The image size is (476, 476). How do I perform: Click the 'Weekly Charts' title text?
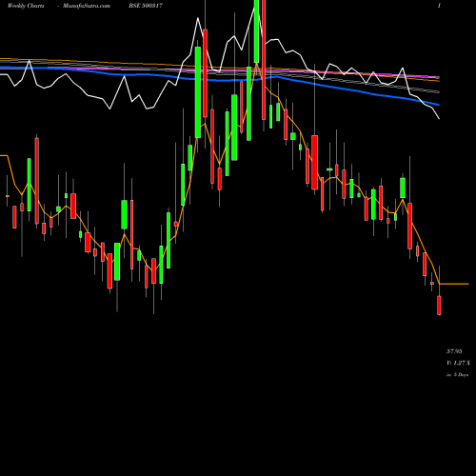click(26, 6)
